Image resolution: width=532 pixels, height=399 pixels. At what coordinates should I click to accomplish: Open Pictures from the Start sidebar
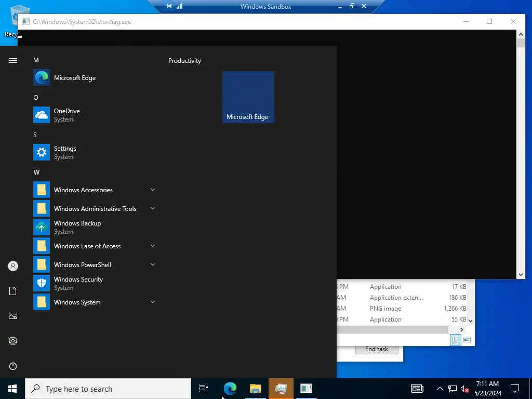coord(13,316)
